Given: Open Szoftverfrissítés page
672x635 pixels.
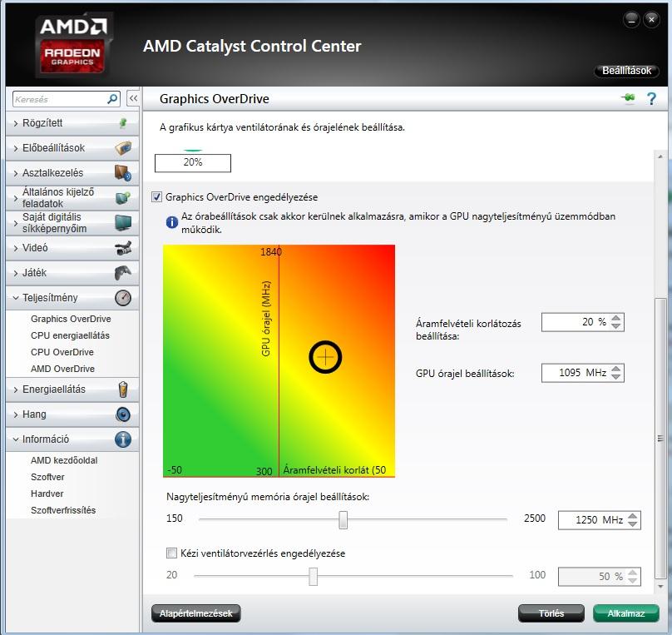Looking at the screenshot, I should click(63, 510).
